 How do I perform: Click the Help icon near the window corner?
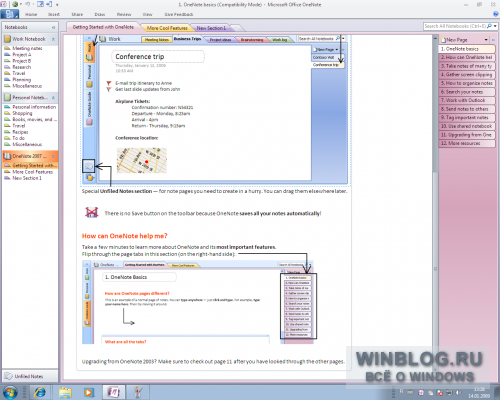tap(495, 14)
